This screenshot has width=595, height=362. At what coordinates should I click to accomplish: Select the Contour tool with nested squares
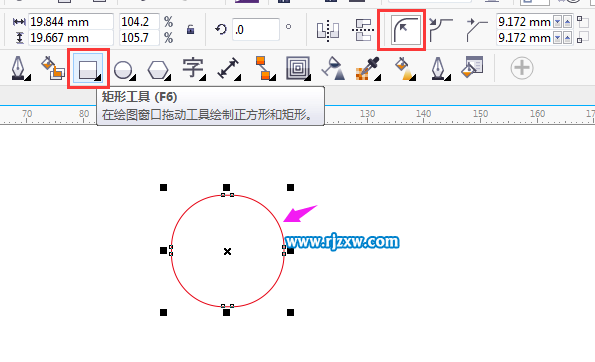(298, 68)
